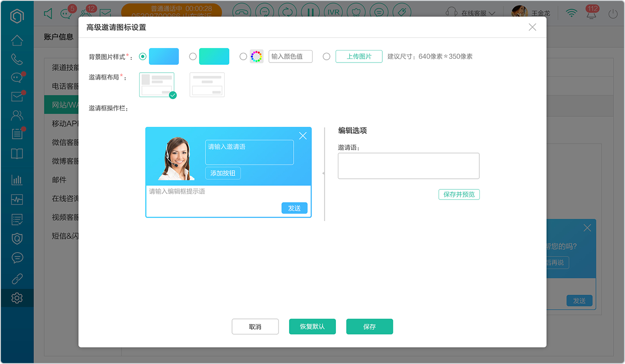Select the teal gradient background radio
Screen dimensions: 625x364
tap(193, 57)
